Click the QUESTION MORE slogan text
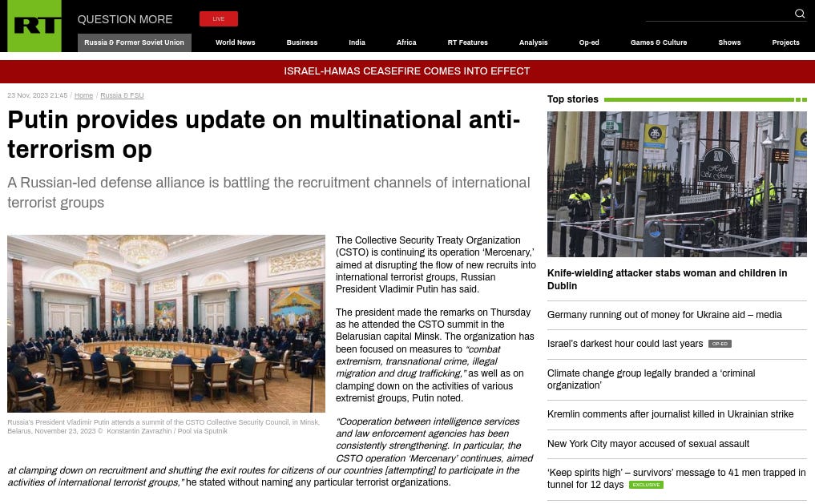815x504 pixels. 125,19
